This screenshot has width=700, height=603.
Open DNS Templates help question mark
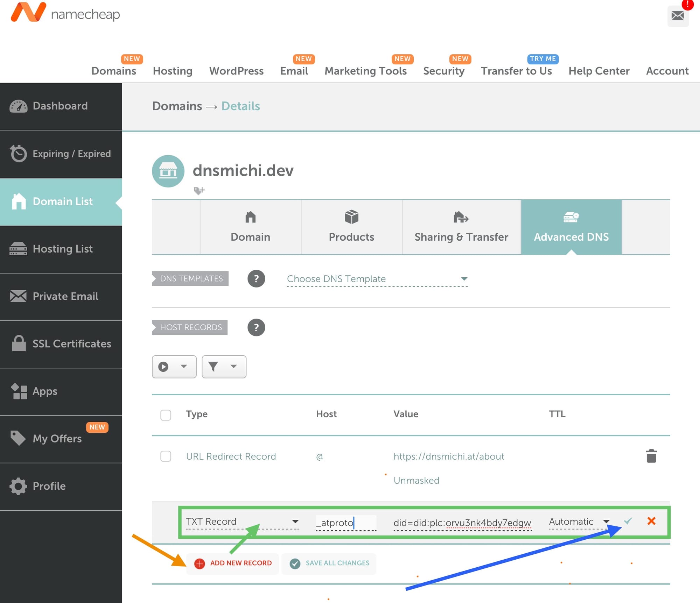[256, 279]
